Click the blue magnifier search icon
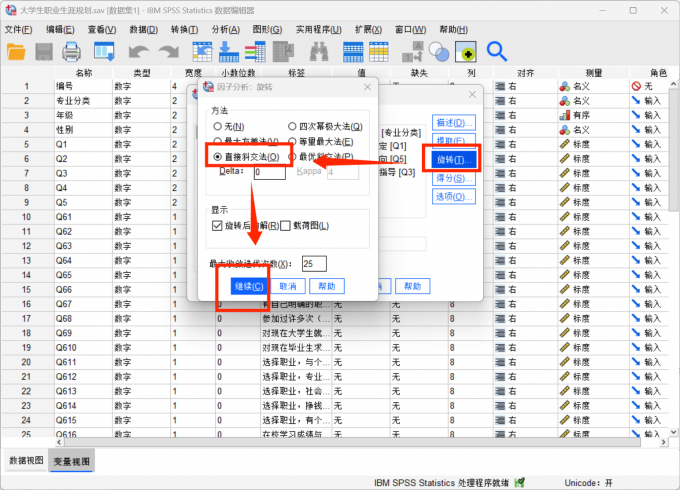This screenshot has height=490, width=680. [497, 51]
